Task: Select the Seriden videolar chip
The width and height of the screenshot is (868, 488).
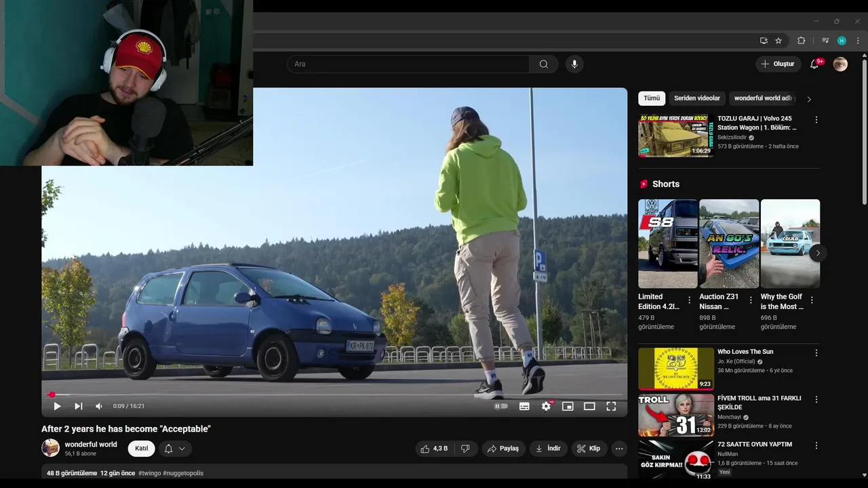Action: click(x=697, y=98)
